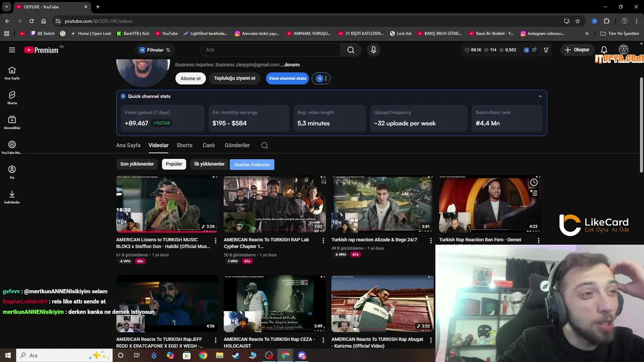Screen dimensions: 644x362
Task: Sort by Son yüklenenler chip
Action: click(137, 164)
